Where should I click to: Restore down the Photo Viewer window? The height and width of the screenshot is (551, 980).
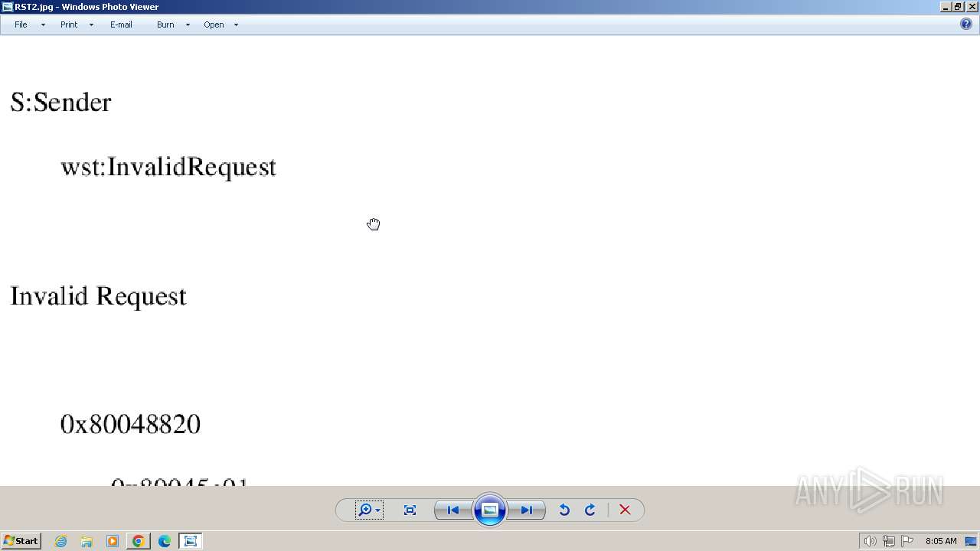tap(958, 7)
